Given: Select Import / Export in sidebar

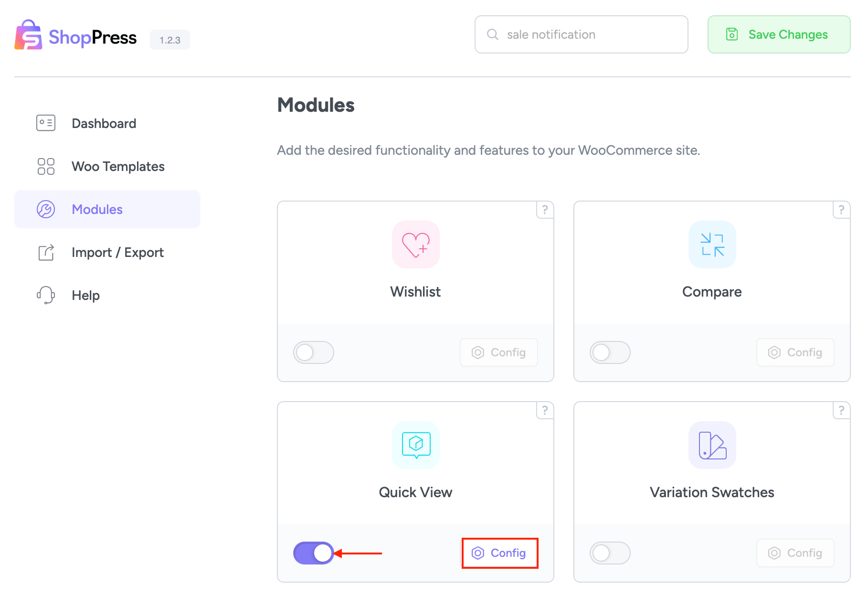Looking at the screenshot, I should coord(117,252).
